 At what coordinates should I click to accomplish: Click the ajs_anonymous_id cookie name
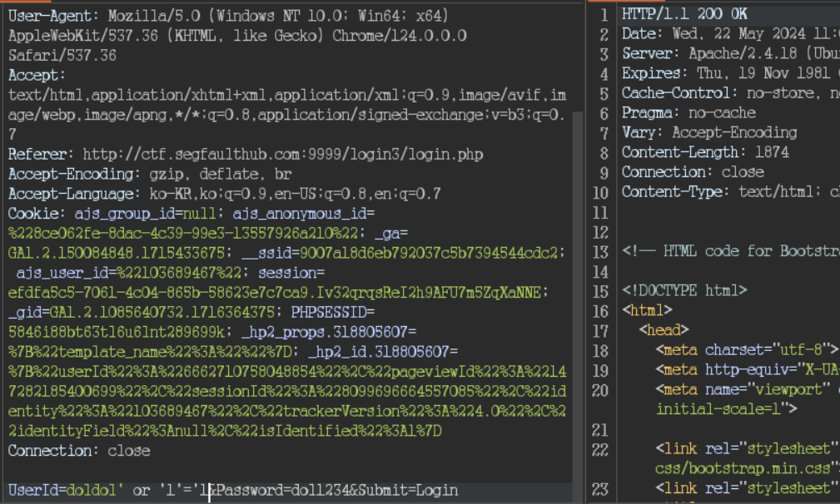pyautogui.click(x=300, y=214)
